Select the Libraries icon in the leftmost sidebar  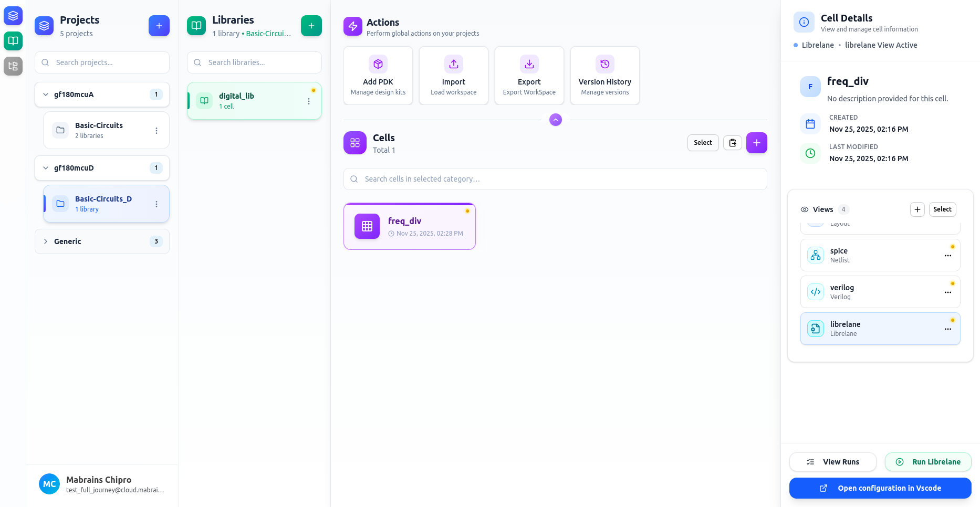[13, 41]
